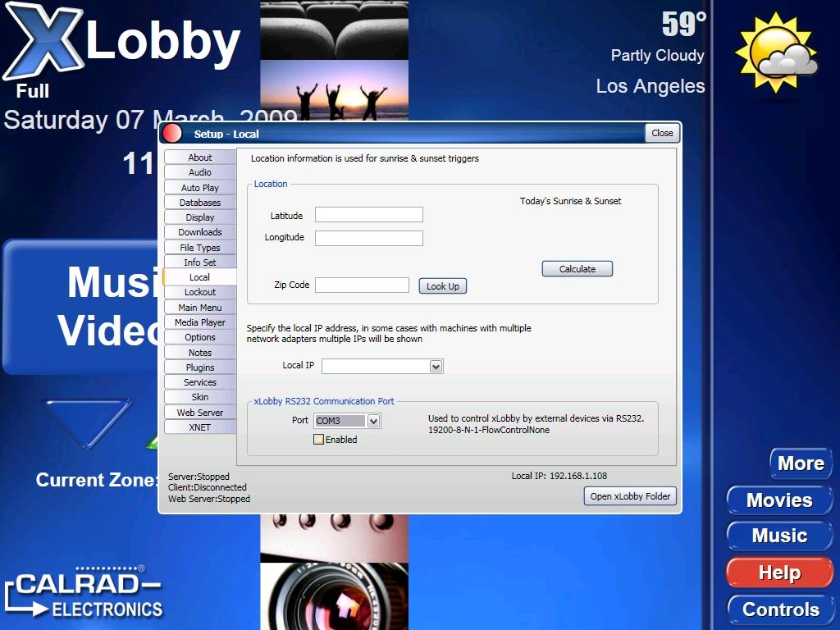Viewport: 840px width, 630px height.
Task: Open the Auto Play tab
Action: pos(200,188)
